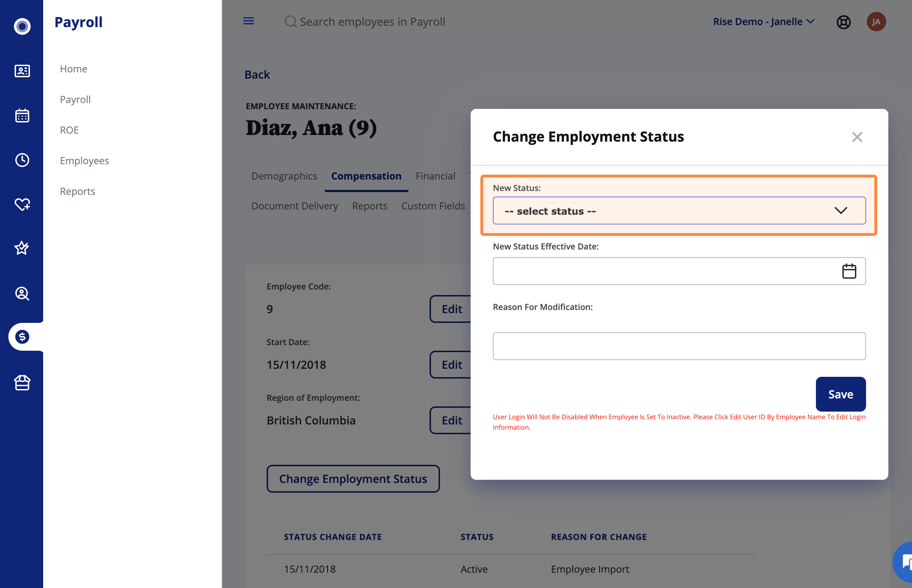912x588 pixels.
Task: Click the search magnifier icon
Action: click(291, 22)
